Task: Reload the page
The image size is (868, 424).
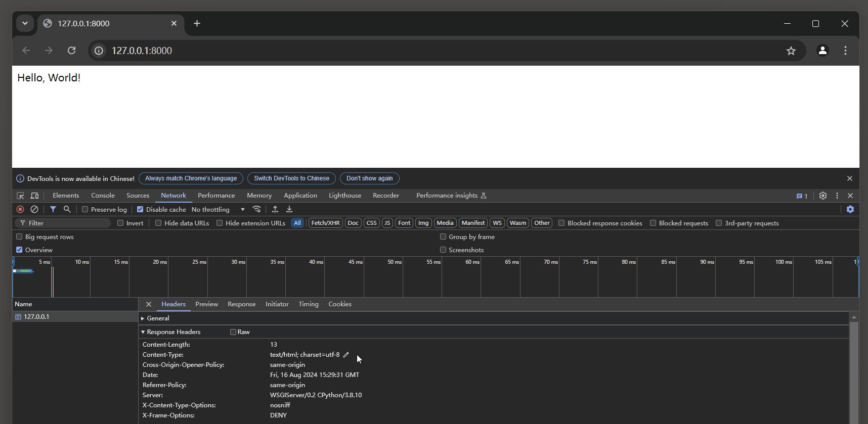Action: pyautogui.click(x=72, y=51)
